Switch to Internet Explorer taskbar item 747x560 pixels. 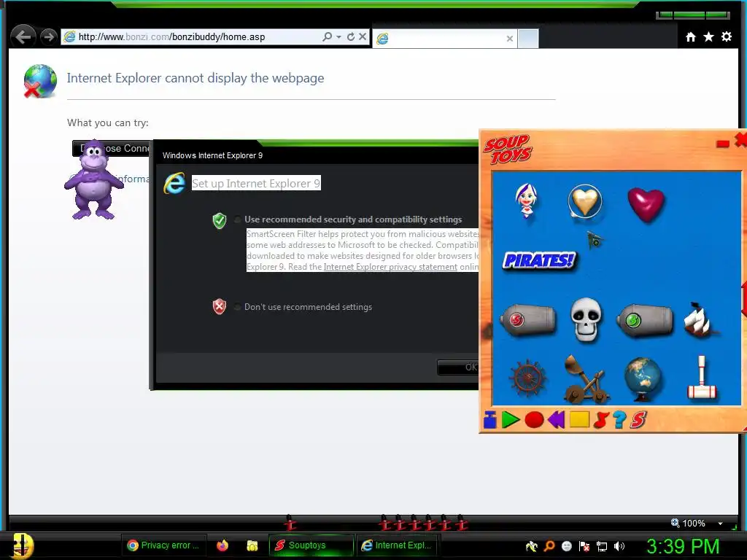point(397,545)
